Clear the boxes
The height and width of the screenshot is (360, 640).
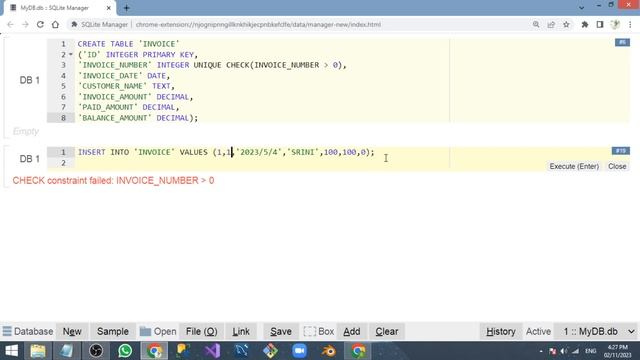tap(387, 331)
